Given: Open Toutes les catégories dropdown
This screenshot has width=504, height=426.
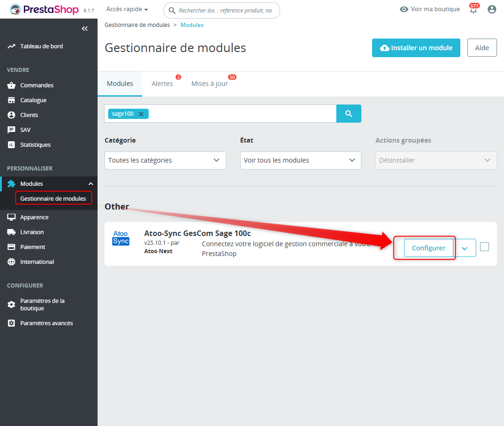Looking at the screenshot, I should (165, 160).
